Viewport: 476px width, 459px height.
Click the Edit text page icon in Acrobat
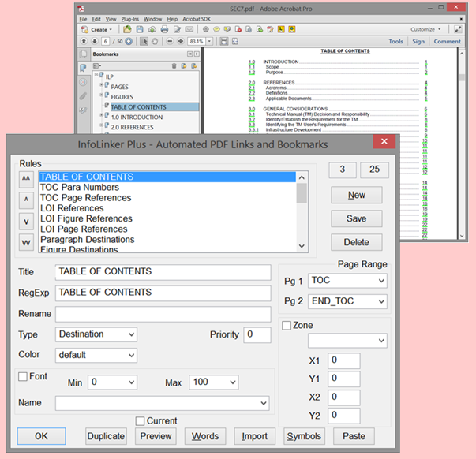[177, 29]
